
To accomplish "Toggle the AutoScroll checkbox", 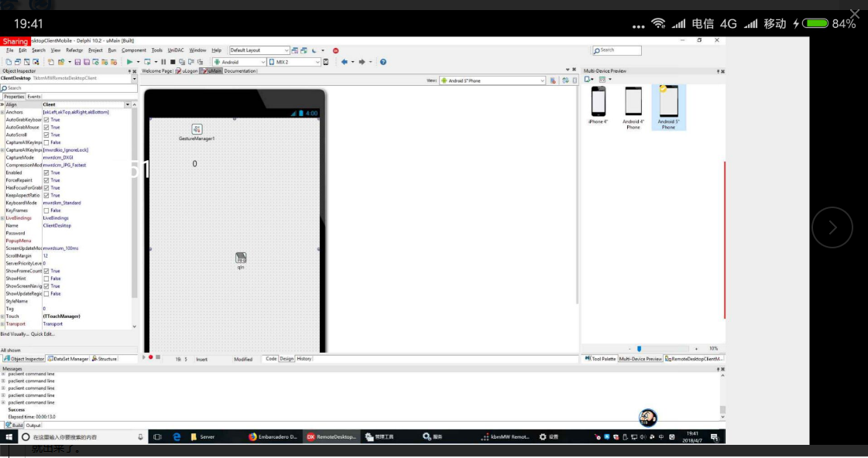I will [x=46, y=135].
